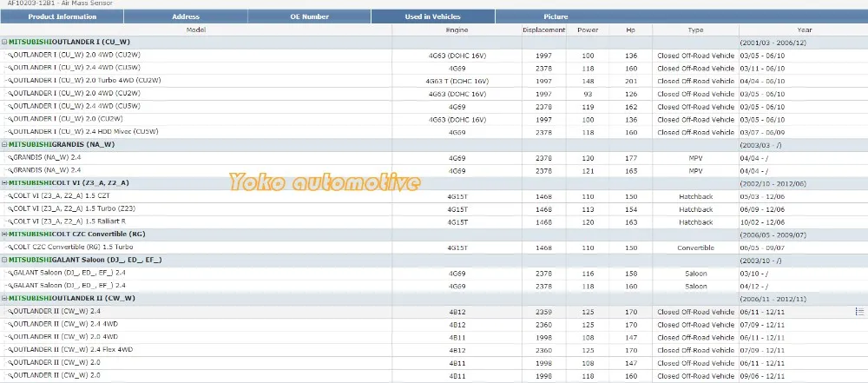Click detail icon beside OUTLANDER II 2.0 4WD
Image resolution: width=868 pixels, height=383 pixels.
coord(10,337)
